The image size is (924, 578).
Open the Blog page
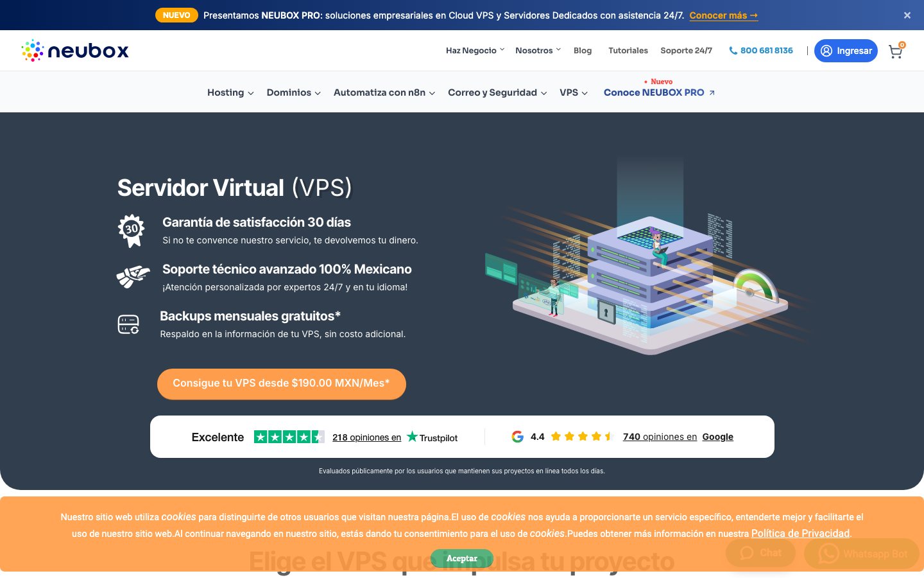click(x=583, y=51)
